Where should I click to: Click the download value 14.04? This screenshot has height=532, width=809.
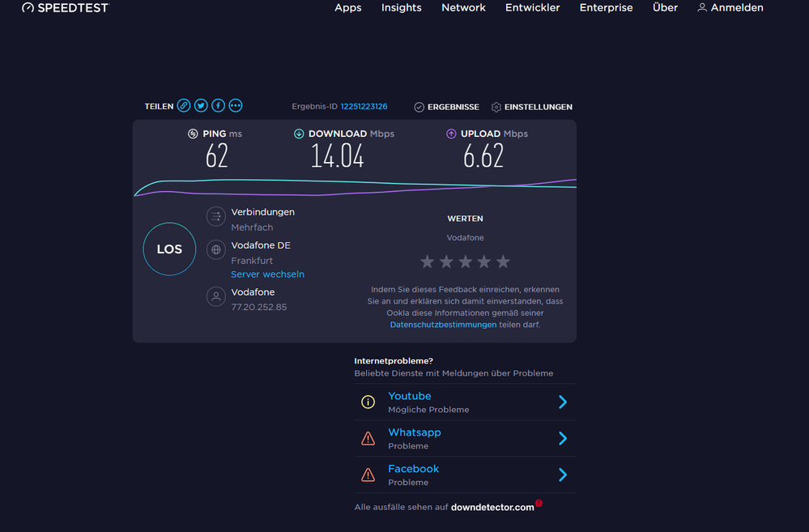click(338, 155)
